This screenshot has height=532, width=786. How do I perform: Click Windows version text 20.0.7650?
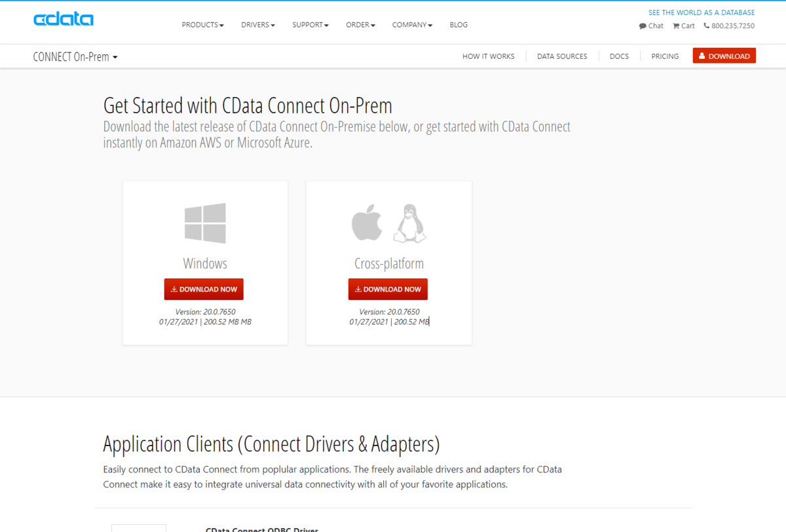[205, 312]
